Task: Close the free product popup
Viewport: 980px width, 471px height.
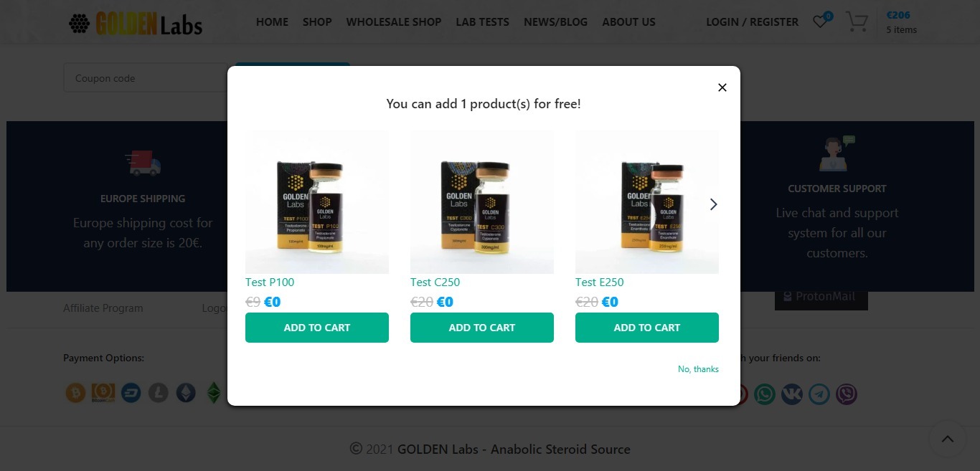Action: [722, 87]
